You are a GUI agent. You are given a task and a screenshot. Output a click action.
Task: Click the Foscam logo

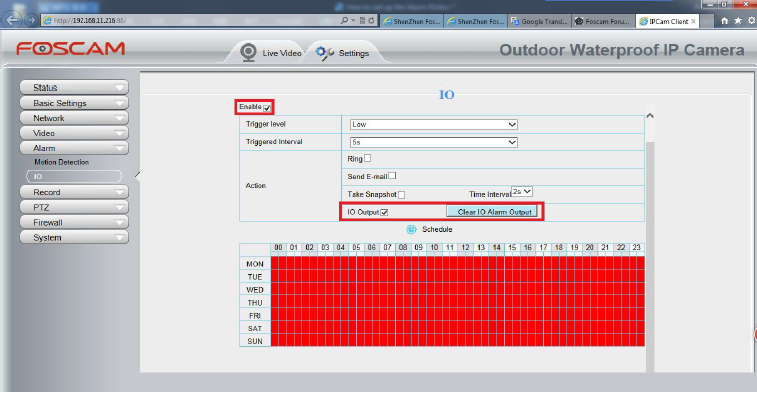click(x=70, y=48)
